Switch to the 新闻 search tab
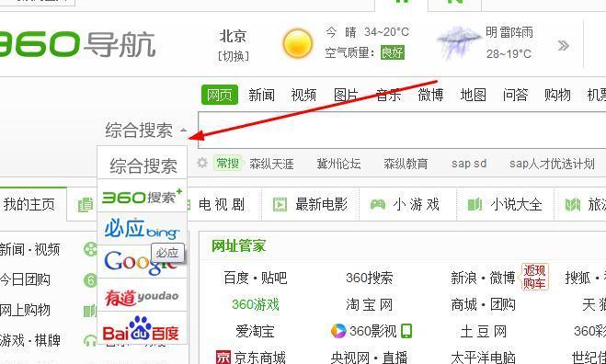The width and height of the screenshot is (606, 364). coord(262,95)
